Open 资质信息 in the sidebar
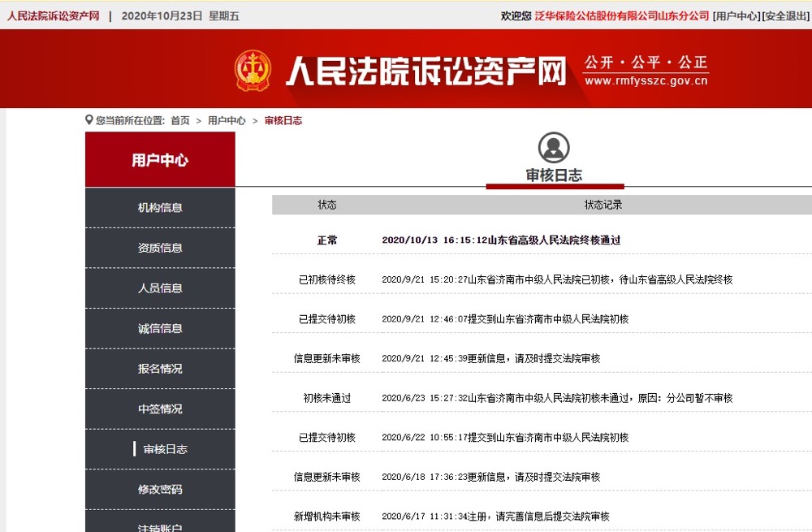This screenshot has width=812, height=532. tap(160, 248)
